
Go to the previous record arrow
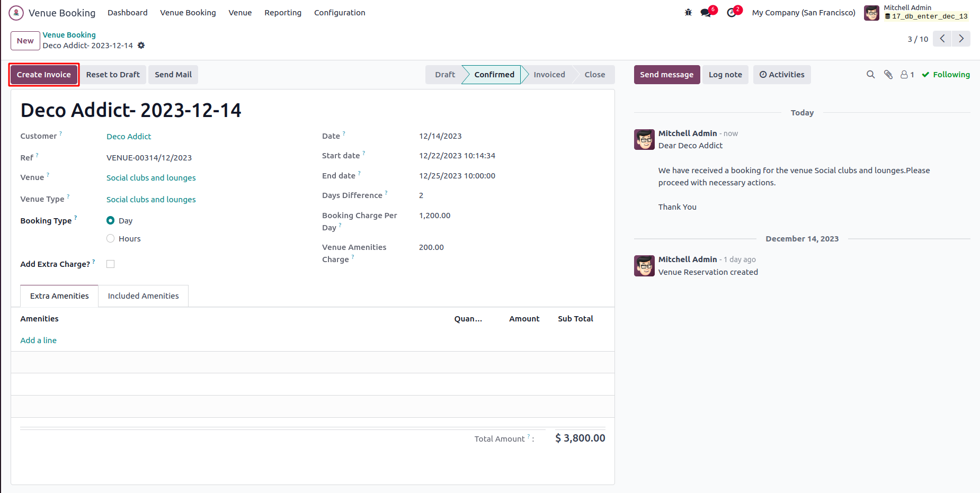pos(942,39)
